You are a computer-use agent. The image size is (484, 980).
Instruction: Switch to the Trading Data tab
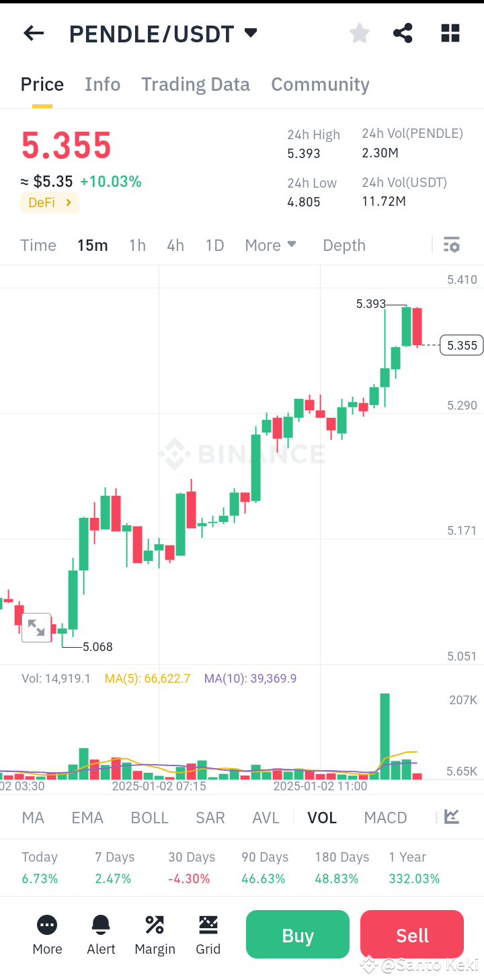195,84
